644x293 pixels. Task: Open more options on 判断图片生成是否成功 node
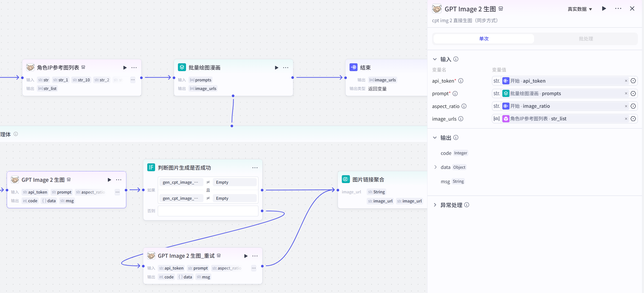(x=255, y=168)
